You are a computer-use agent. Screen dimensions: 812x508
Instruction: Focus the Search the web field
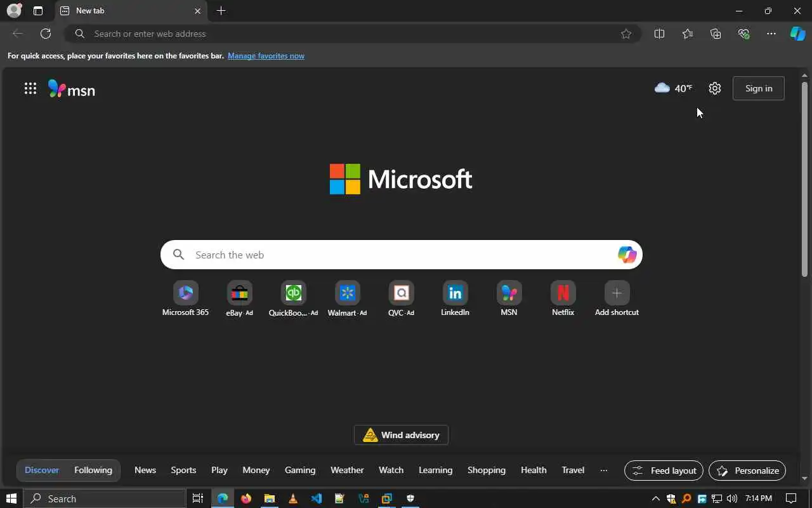(x=402, y=255)
